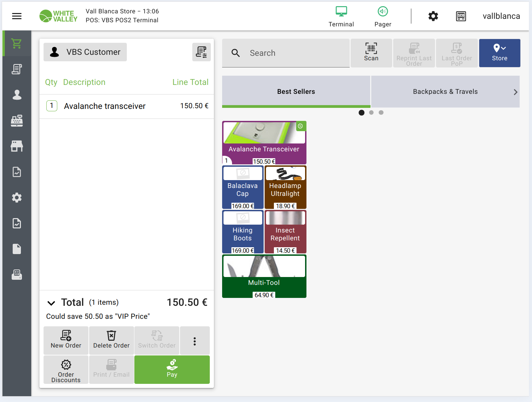Click Delete Order button
The width and height of the screenshot is (532, 402).
(x=111, y=341)
